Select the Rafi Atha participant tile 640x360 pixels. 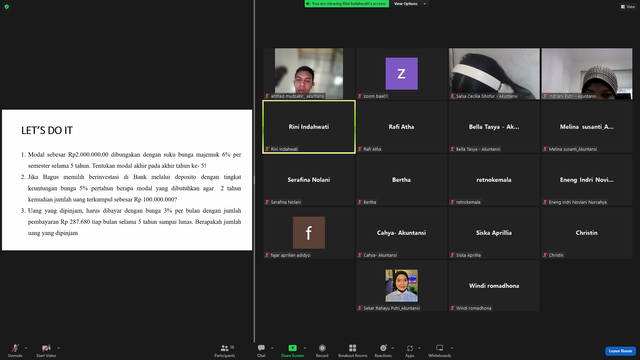[402, 127]
